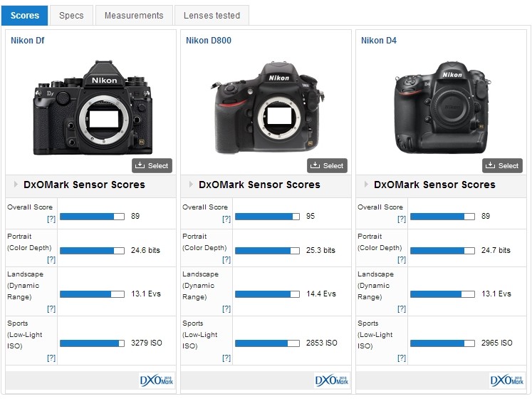Open the Lenses tested tab
532x399 pixels.
pos(212,15)
